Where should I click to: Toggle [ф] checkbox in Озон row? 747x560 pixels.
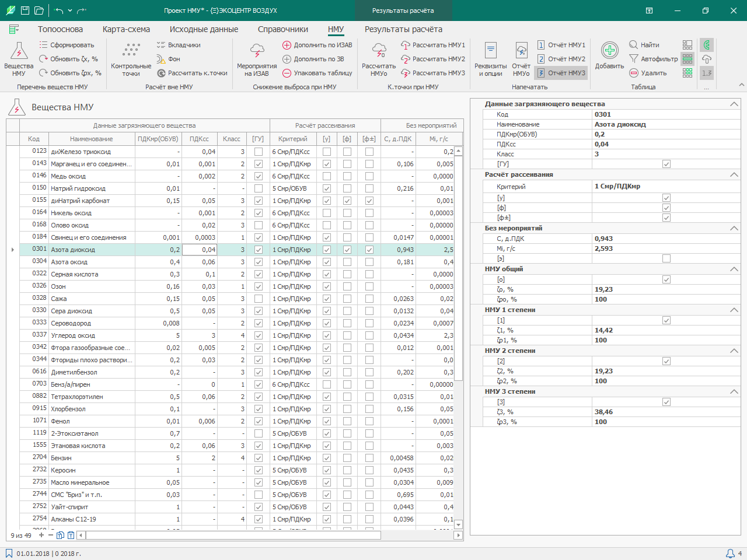tap(347, 286)
